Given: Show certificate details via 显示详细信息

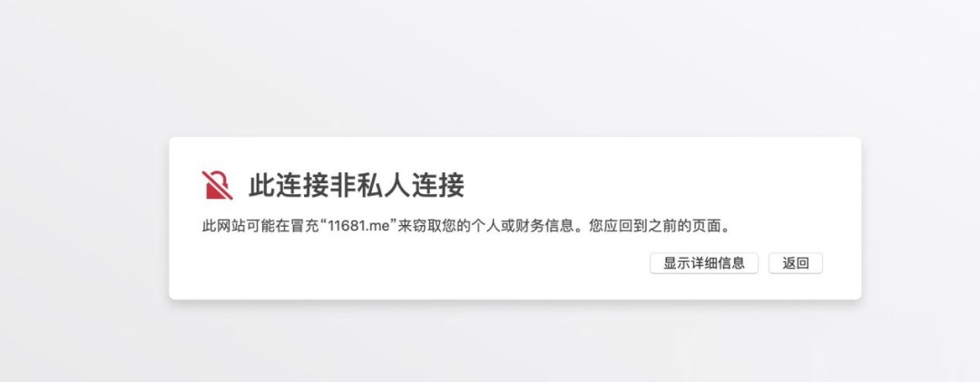Looking at the screenshot, I should pos(704,263).
